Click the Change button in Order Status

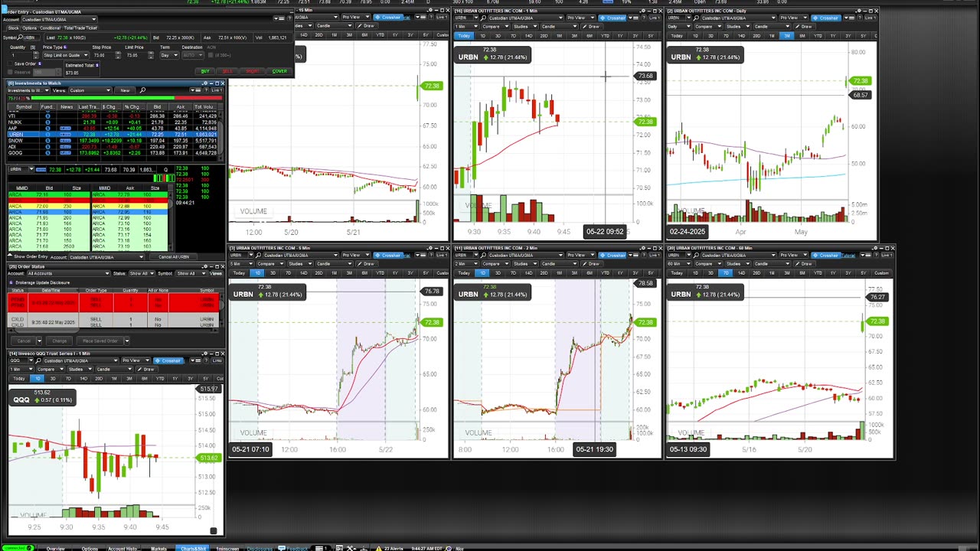point(59,341)
